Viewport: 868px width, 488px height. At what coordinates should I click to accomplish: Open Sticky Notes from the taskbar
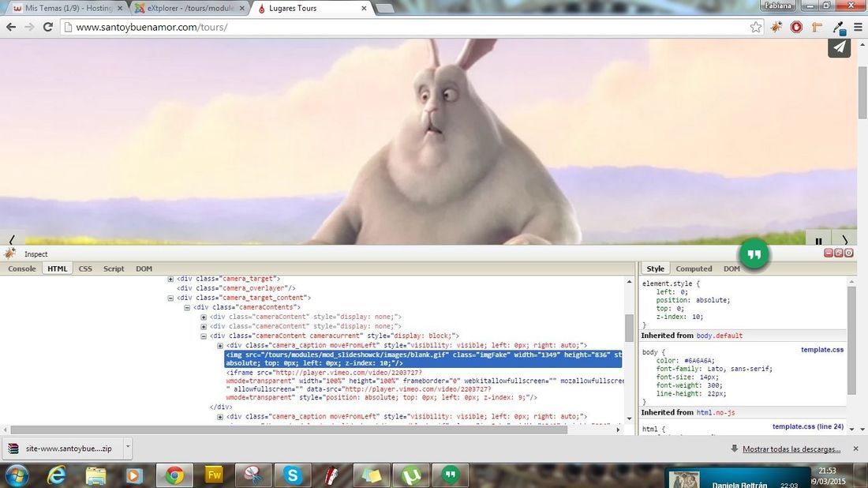(372, 475)
